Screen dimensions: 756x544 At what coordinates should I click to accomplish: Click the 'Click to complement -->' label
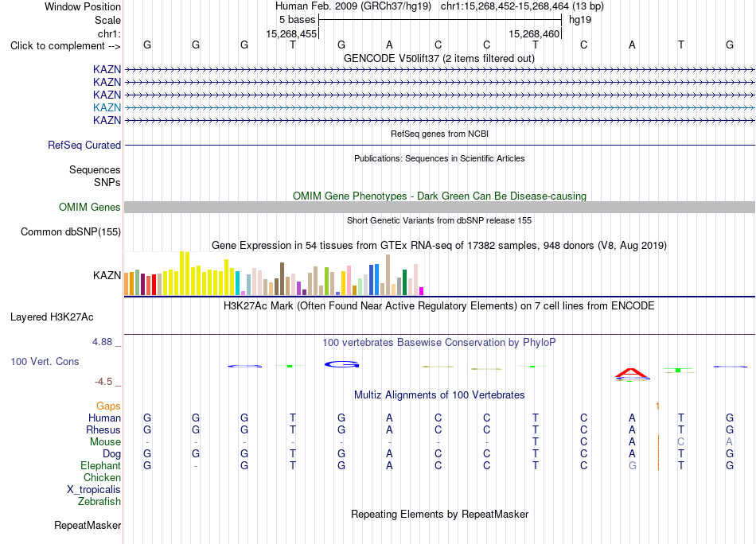[x=65, y=46]
